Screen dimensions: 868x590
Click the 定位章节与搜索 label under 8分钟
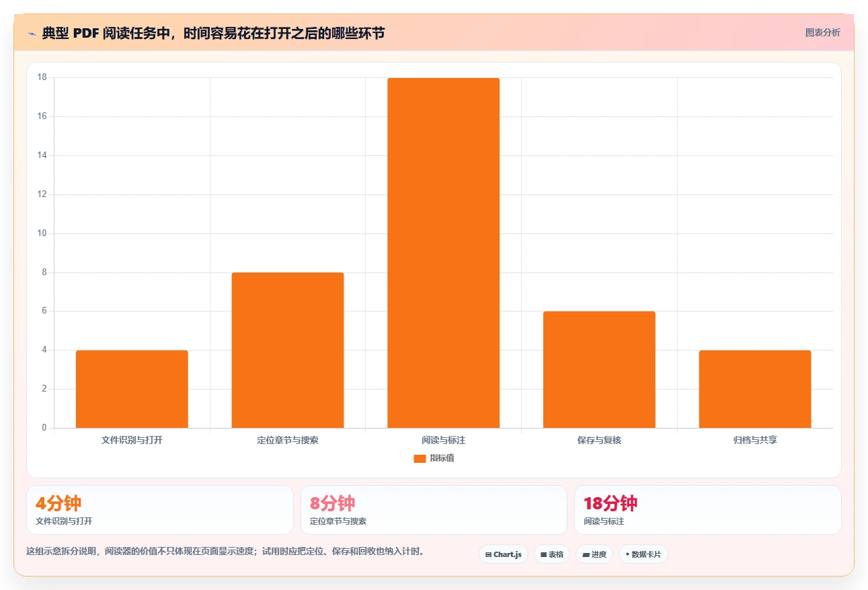[338, 521]
